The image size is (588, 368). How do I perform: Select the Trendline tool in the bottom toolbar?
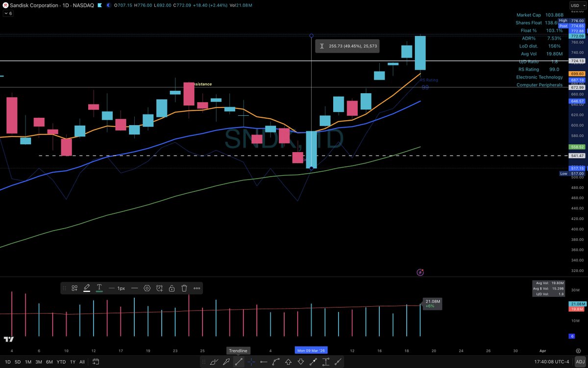click(x=239, y=362)
